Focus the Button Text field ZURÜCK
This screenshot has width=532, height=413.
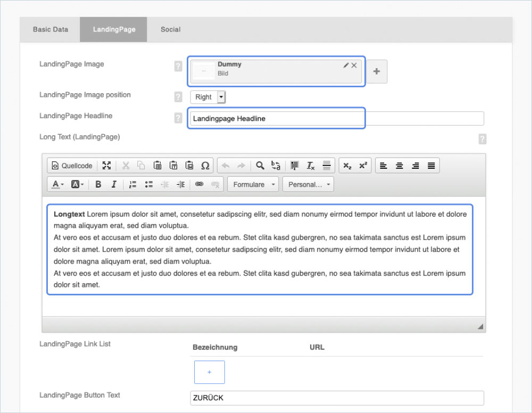point(337,398)
